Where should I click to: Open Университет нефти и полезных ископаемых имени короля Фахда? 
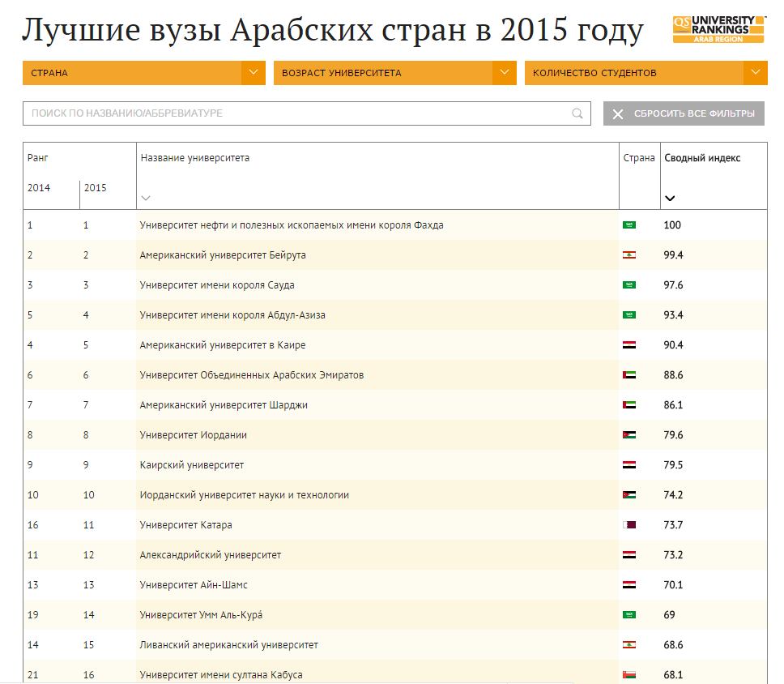click(292, 225)
